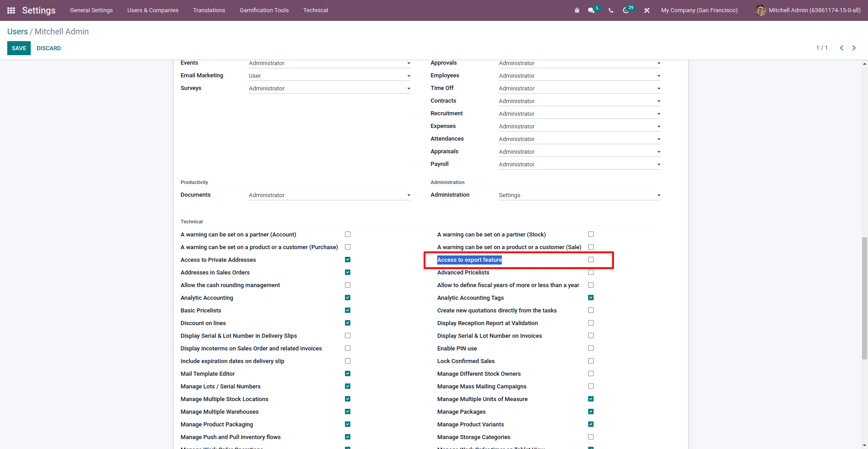868x449 pixels.
Task: Click the SAVE button
Action: 19,48
